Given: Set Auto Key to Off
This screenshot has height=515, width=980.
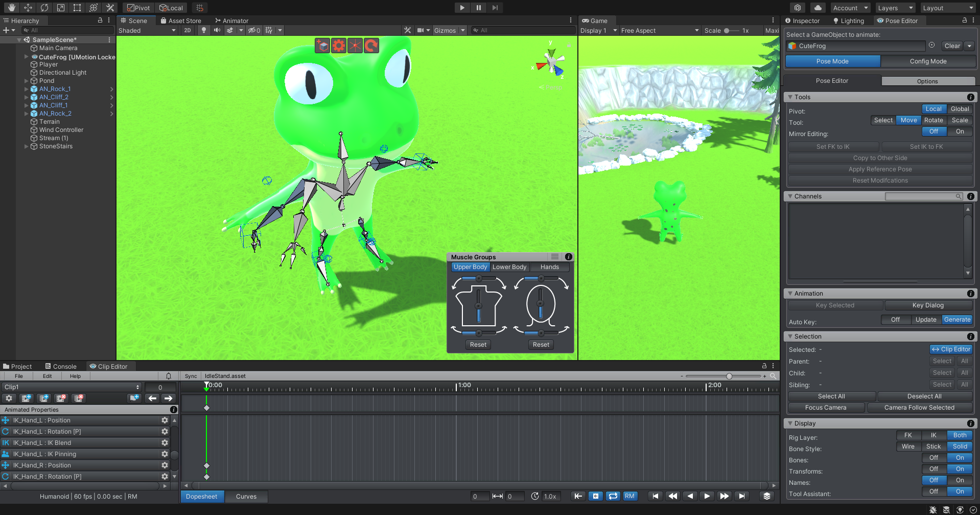Looking at the screenshot, I should coord(895,320).
